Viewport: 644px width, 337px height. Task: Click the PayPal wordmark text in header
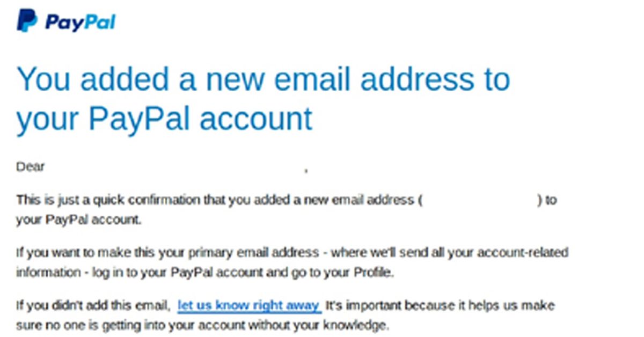click(x=80, y=22)
